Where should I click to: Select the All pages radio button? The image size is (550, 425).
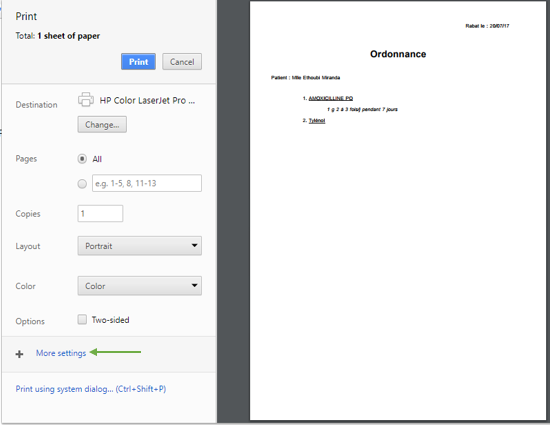click(x=82, y=159)
